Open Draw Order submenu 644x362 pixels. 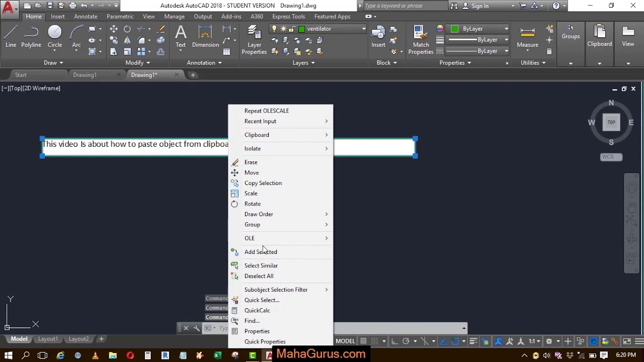[x=281, y=214]
